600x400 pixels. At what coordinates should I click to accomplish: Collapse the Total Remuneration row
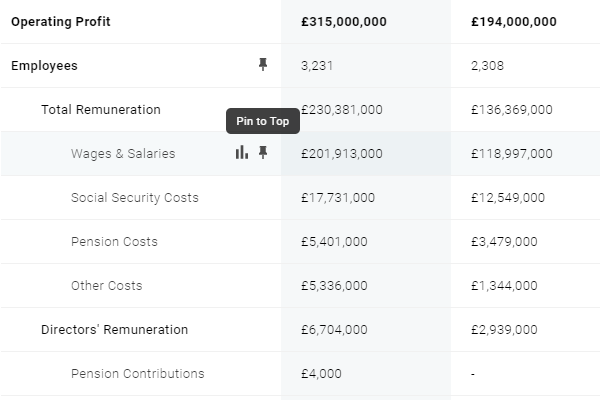click(101, 110)
